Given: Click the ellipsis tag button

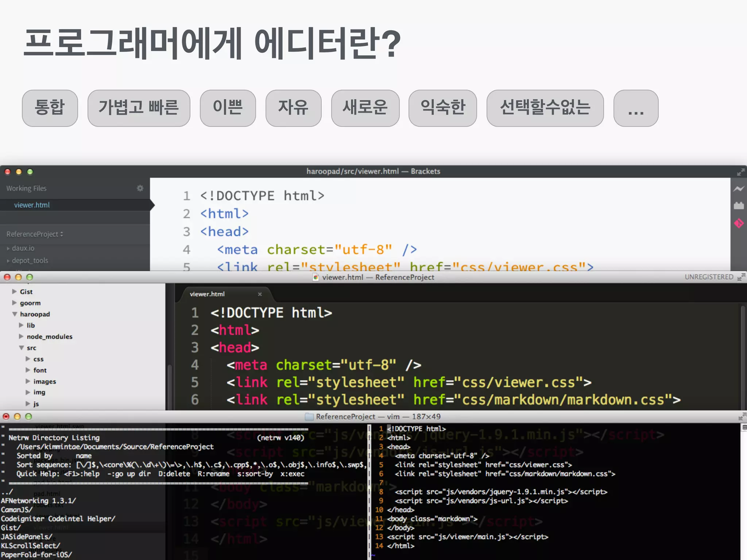Looking at the screenshot, I should (x=635, y=108).
